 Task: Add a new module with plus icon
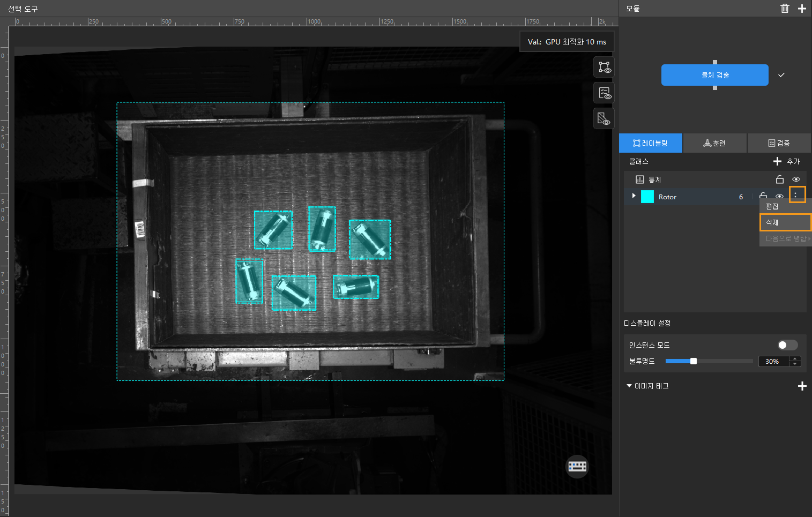pos(802,8)
